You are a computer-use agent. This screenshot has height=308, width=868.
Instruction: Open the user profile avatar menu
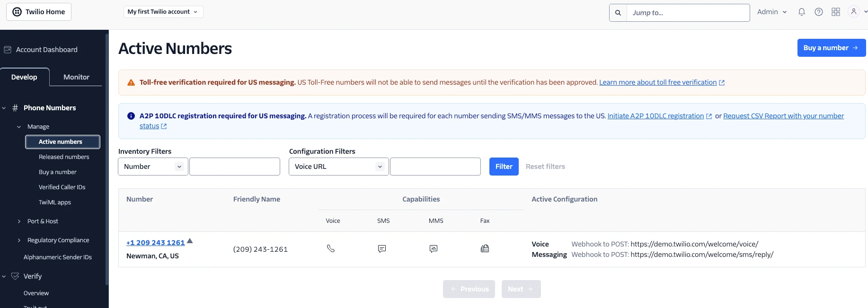coord(854,11)
